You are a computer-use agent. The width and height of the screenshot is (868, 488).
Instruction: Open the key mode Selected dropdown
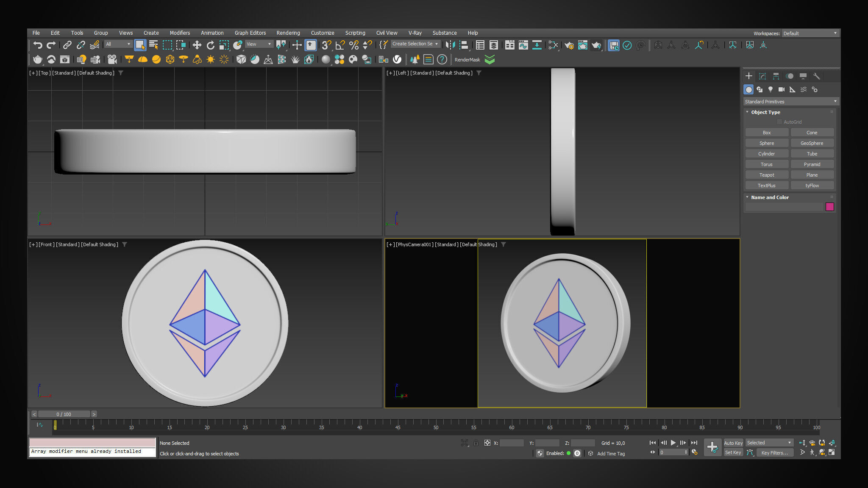(769, 443)
